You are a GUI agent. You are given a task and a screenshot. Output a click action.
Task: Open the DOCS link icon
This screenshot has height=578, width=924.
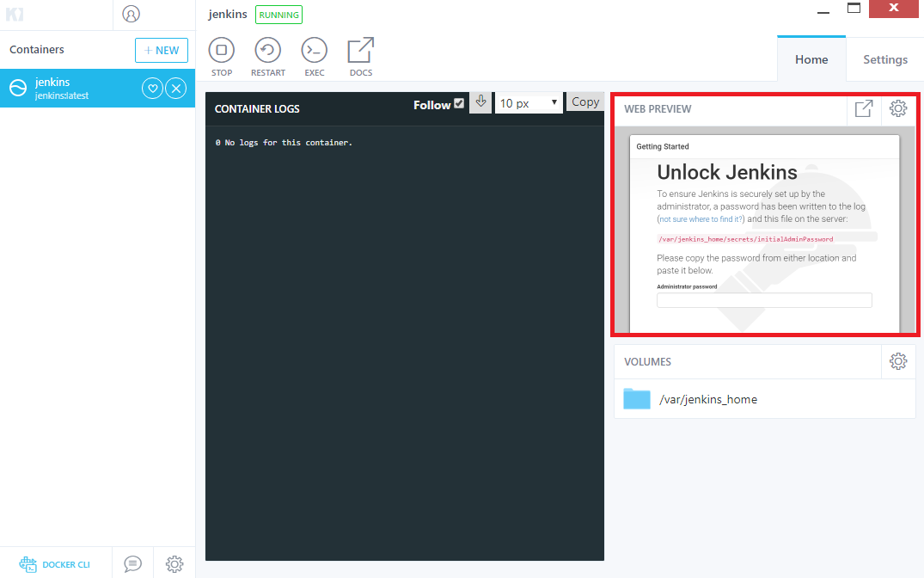[361, 58]
